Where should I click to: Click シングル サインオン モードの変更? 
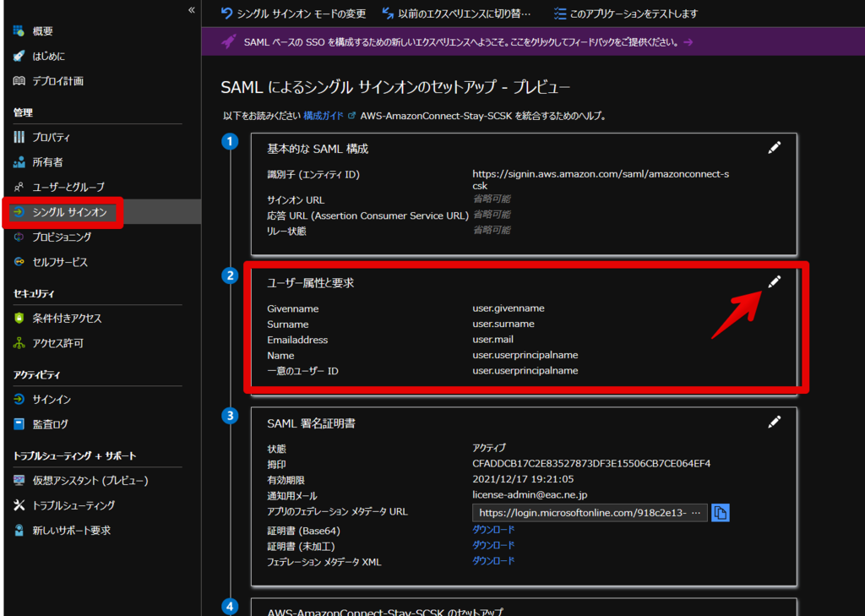[293, 14]
